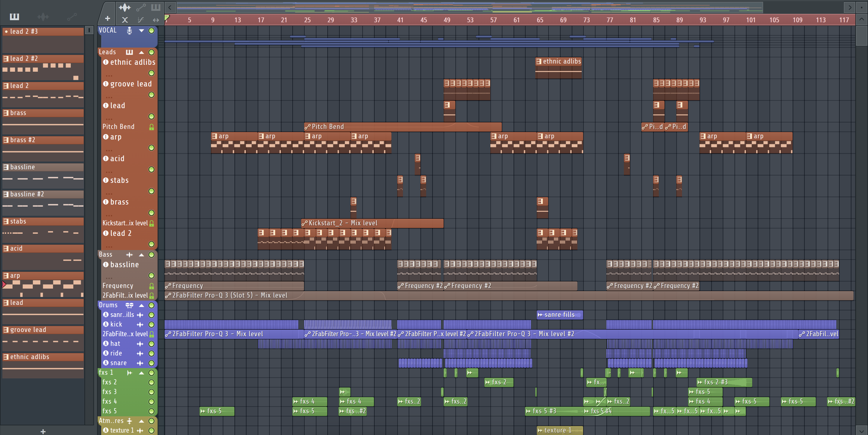Collapse the Atm..res group
This screenshot has height=435, width=868.
(x=142, y=421)
